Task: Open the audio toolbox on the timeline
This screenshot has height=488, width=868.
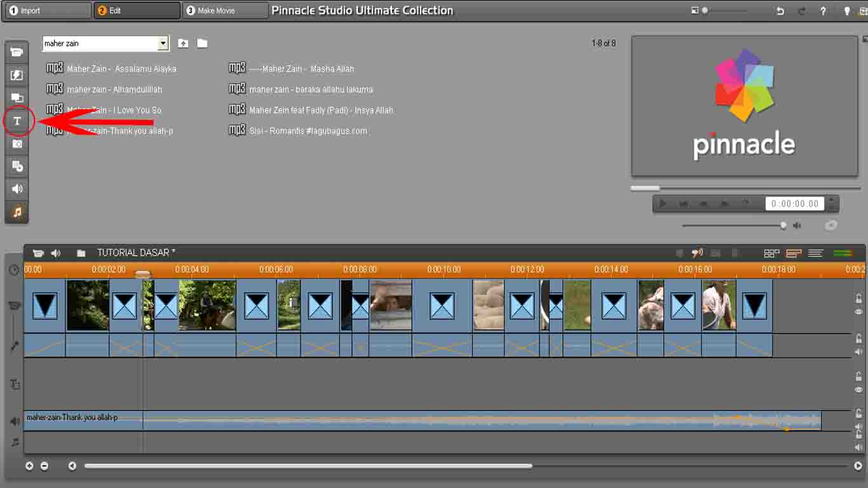Action: coord(56,253)
